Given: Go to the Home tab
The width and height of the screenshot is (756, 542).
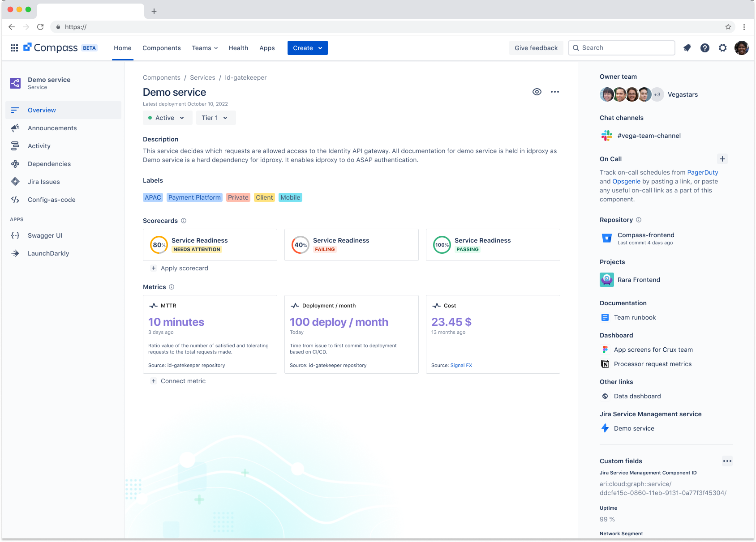Looking at the screenshot, I should click(123, 48).
